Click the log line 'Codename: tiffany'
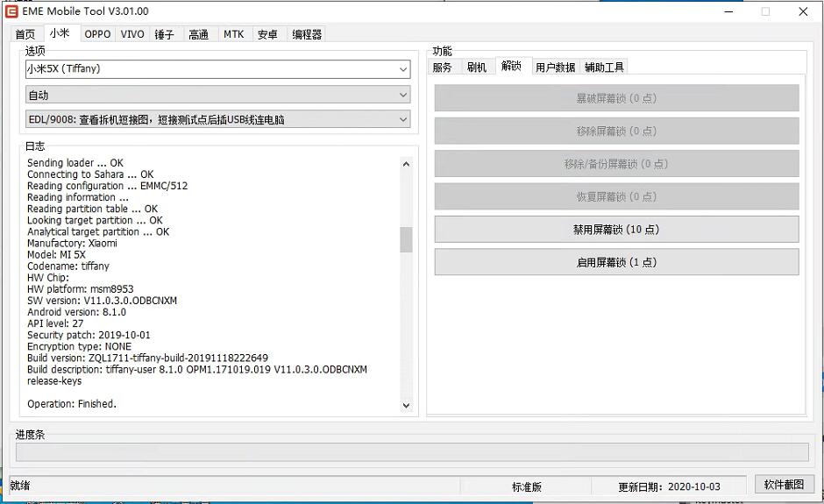This screenshot has width=824, height=504. [68, 266]
